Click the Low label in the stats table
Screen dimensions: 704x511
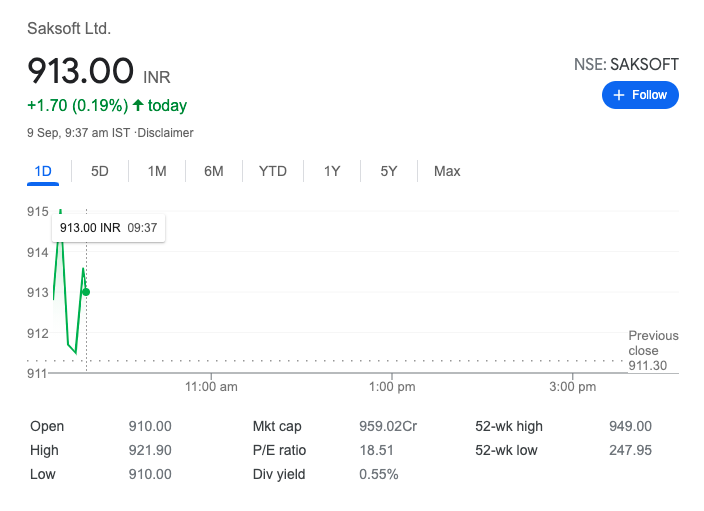(43, 474)
